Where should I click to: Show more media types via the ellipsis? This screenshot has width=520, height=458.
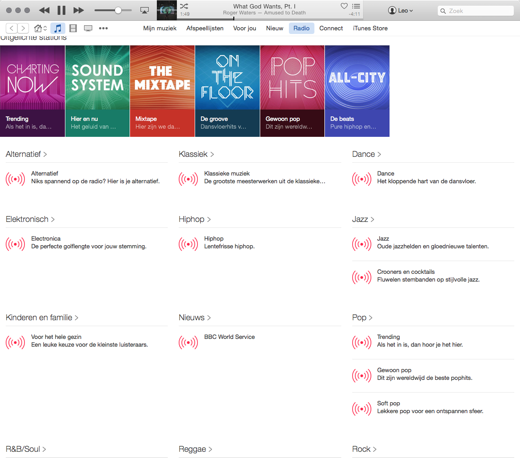tap(103, 28)
